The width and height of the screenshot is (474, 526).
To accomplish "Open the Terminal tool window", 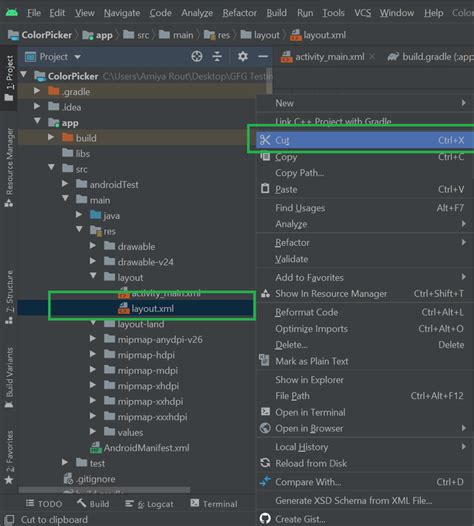I will tap(214, 504).
